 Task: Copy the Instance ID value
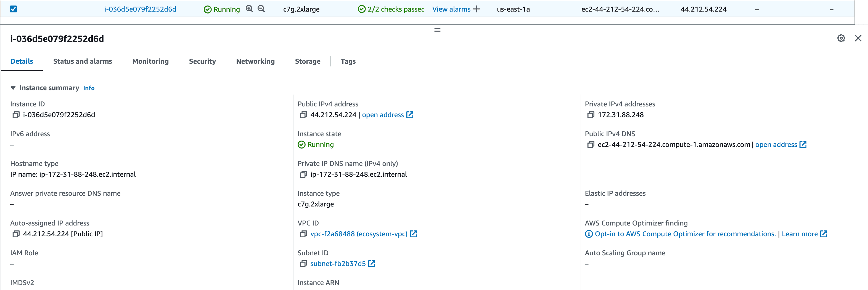click(x=15, y=115)
